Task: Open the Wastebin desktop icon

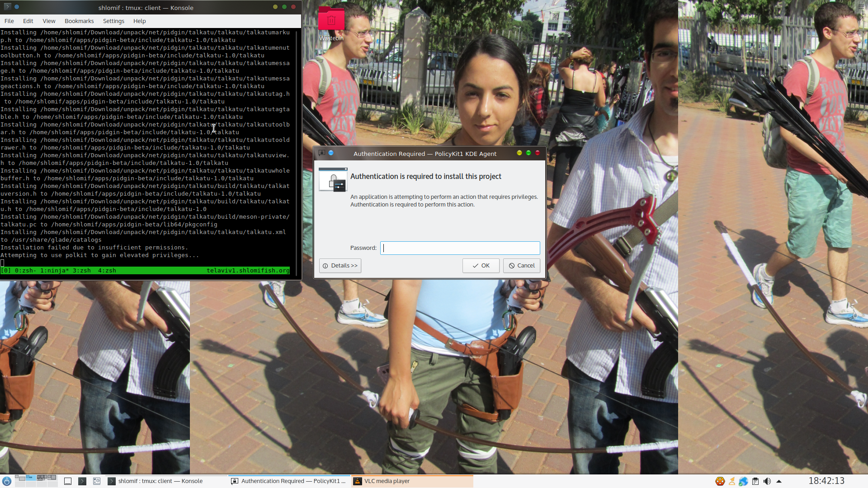Action: [x=331, y=24]
